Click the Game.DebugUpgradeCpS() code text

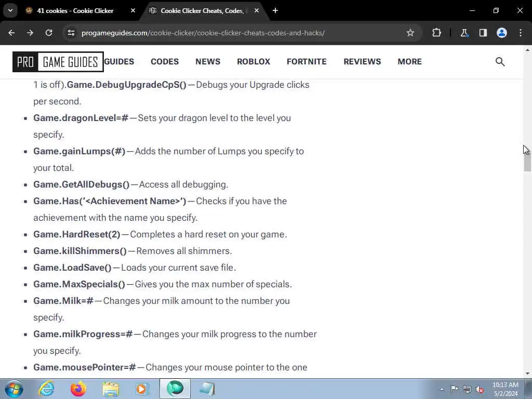pos(127,85)
